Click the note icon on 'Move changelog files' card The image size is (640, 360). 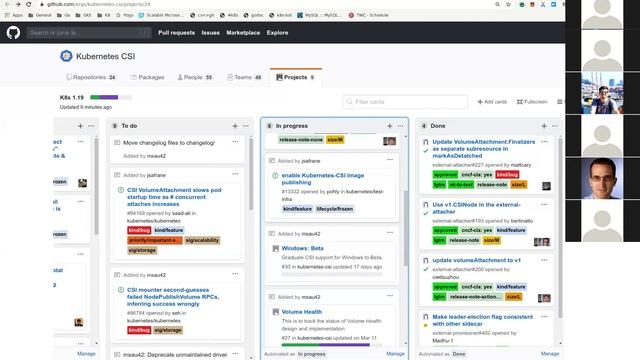pos(117,143)
